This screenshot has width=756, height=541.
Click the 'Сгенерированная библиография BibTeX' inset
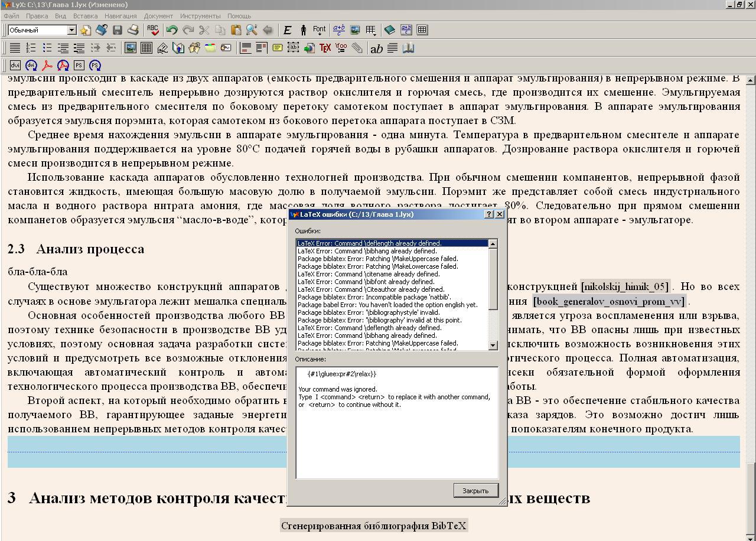374,526
